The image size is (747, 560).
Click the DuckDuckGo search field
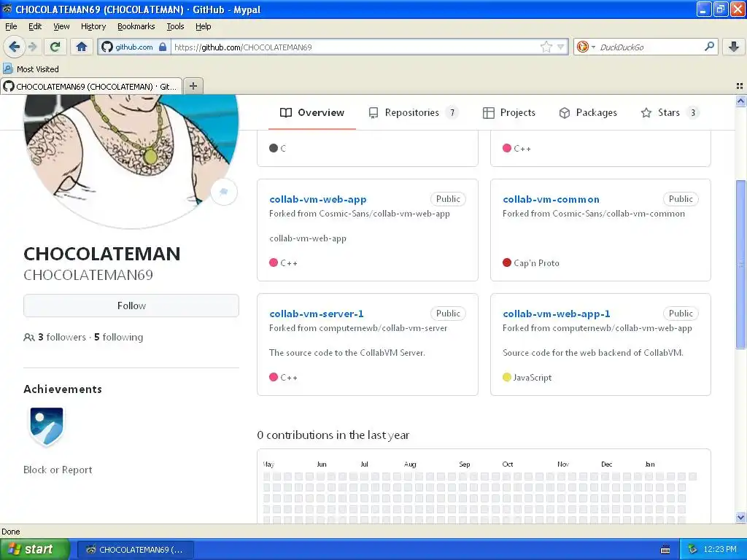click(x=649, y=47)
